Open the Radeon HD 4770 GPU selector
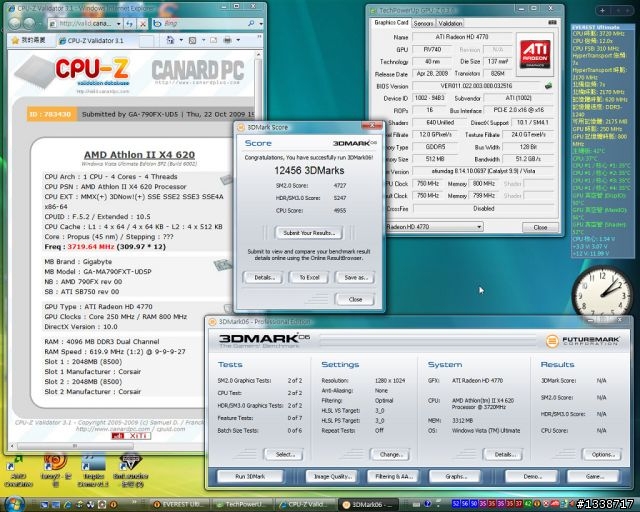Image resolution: width=640 pixels, height=512 pixels. [434, 227]
